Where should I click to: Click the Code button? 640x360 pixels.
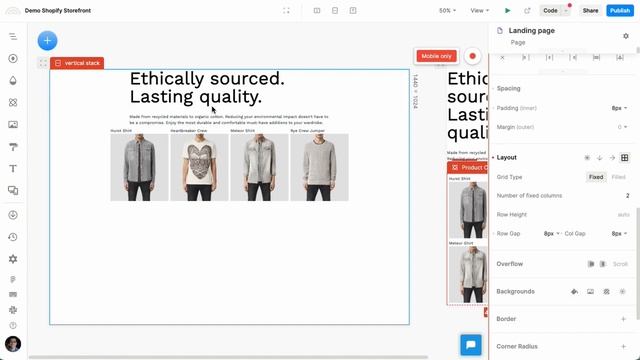550,11
